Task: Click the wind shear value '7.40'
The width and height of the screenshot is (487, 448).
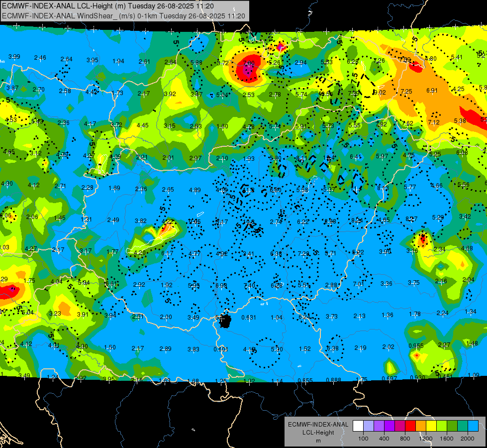Action: click(249, 285)
